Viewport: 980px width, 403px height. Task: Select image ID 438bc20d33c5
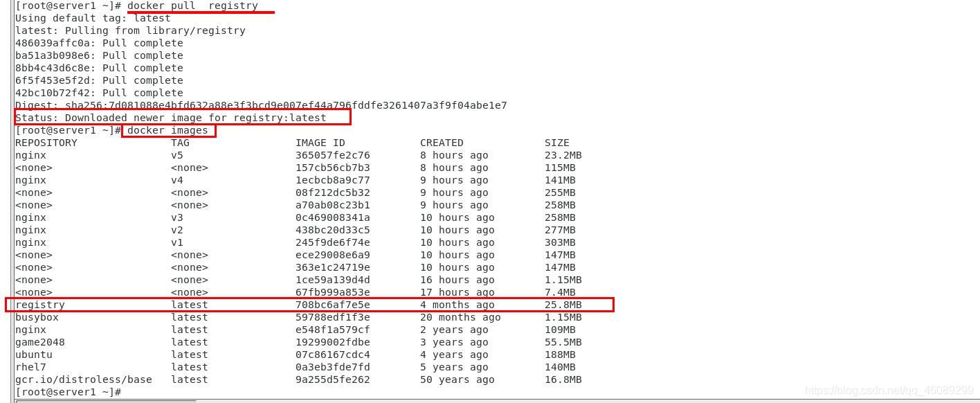coord(333,230)
